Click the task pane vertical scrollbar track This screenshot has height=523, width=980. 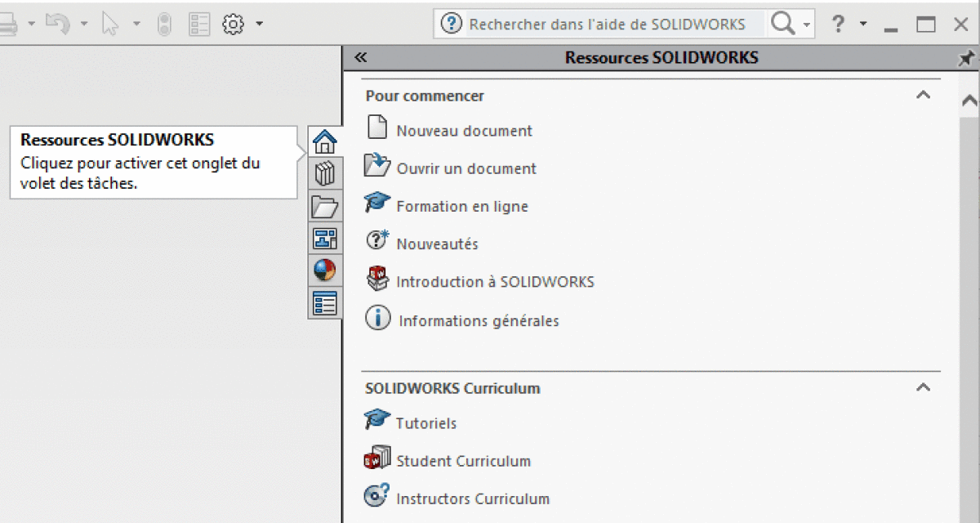coord(969,319)
